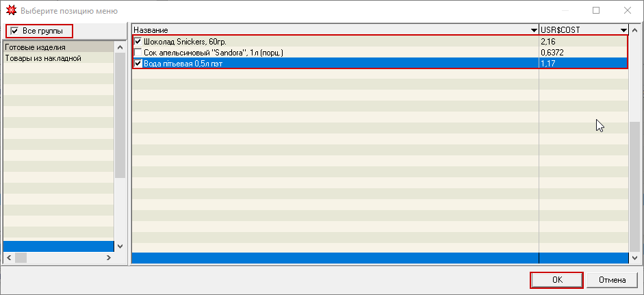Maximize the menu position dialog window

pos(596,11)
